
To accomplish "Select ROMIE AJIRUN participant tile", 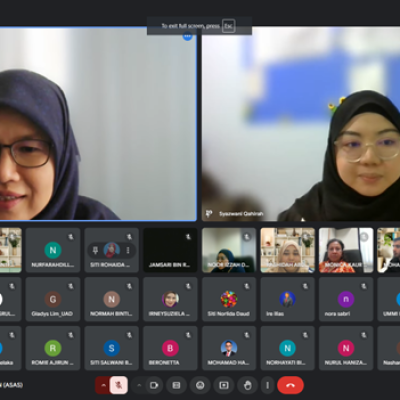I will (x=53, y=348).
